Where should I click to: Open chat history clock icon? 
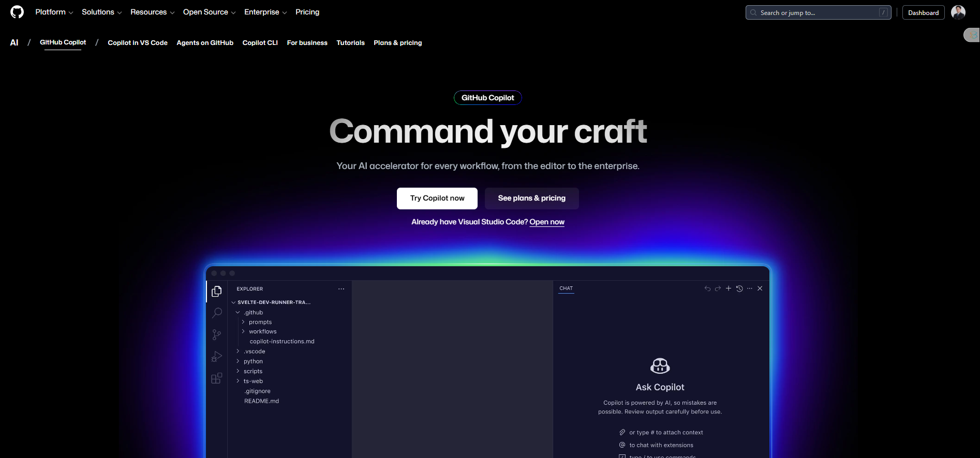(739, 288)
